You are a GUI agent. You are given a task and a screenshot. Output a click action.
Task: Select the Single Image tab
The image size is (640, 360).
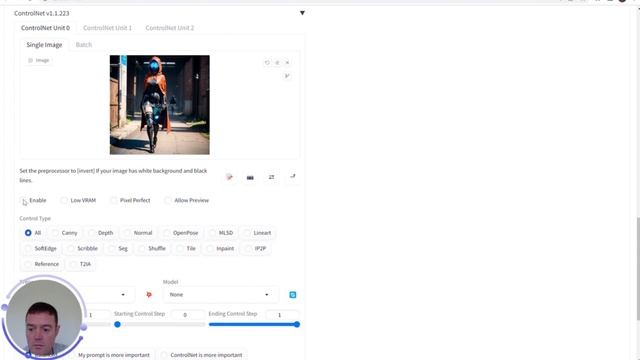coord(44,45)
